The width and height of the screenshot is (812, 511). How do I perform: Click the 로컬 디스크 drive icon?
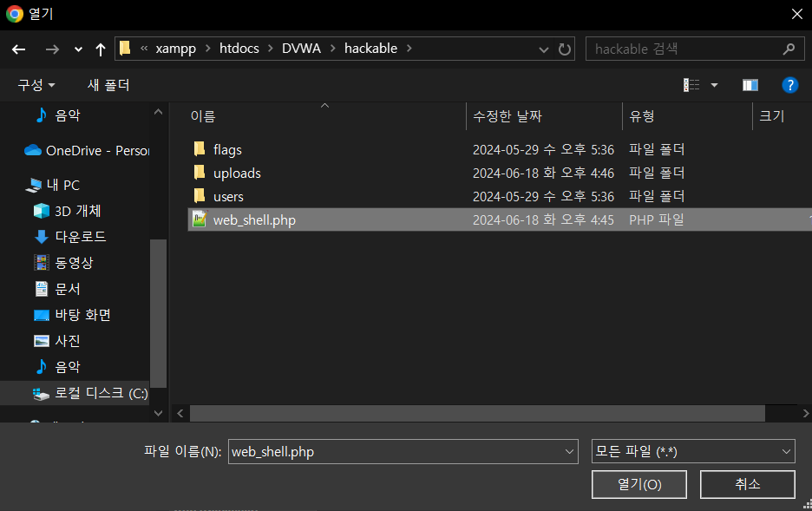[41, 394]
